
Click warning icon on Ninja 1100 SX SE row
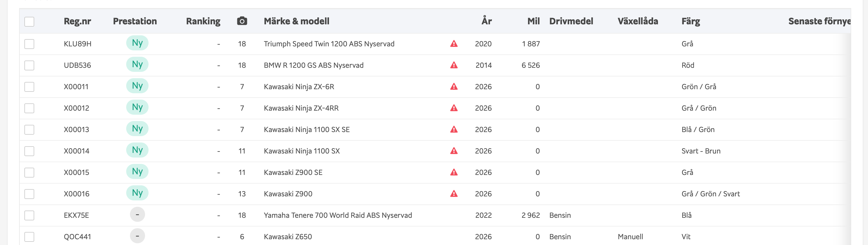coord(454,129)
